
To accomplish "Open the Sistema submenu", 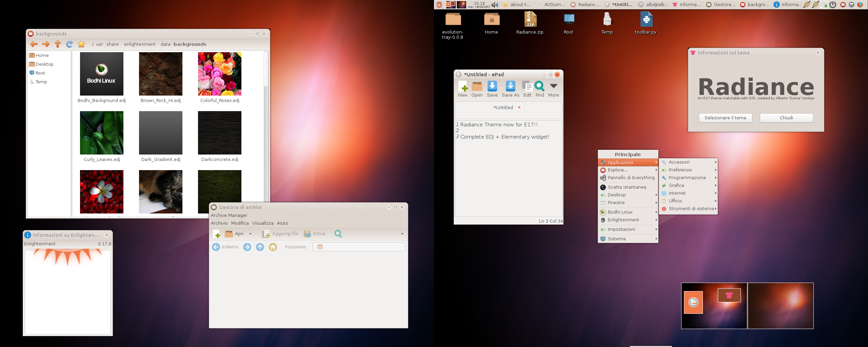I will tap(628, 239).
